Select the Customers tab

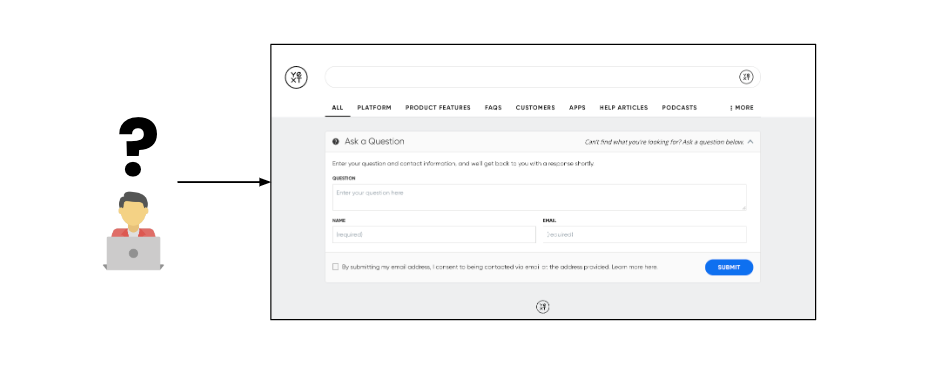[535, 108]
